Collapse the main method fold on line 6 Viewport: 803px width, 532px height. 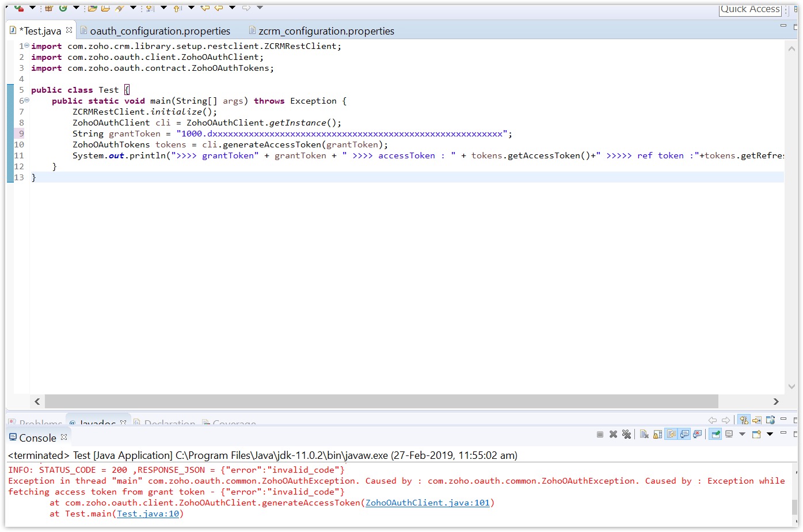point(27,100)
